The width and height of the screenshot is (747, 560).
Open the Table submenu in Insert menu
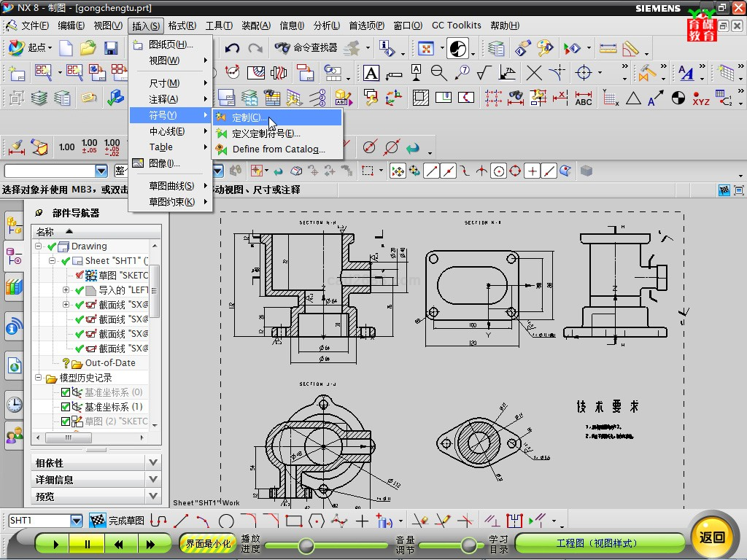pyautogui.click(x=161, y=147)
